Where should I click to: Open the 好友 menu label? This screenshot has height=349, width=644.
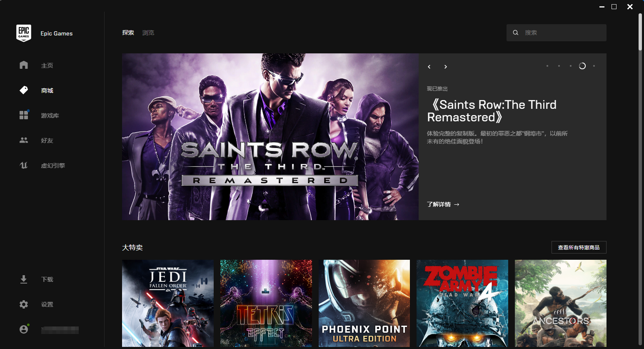click(47, 141)
